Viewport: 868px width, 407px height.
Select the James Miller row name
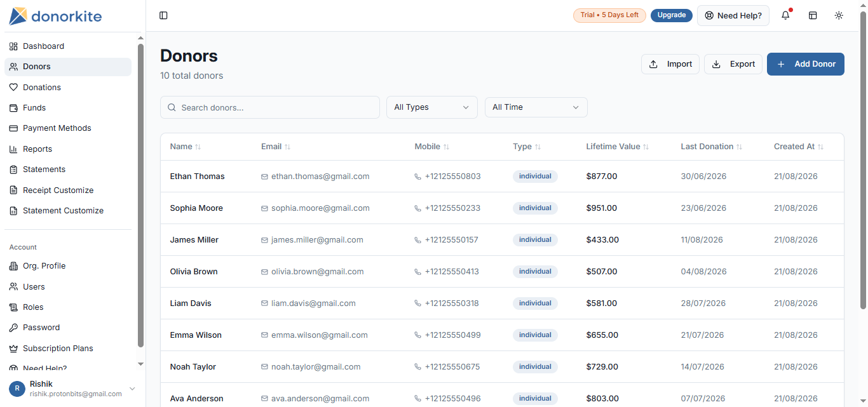point(194,240)
